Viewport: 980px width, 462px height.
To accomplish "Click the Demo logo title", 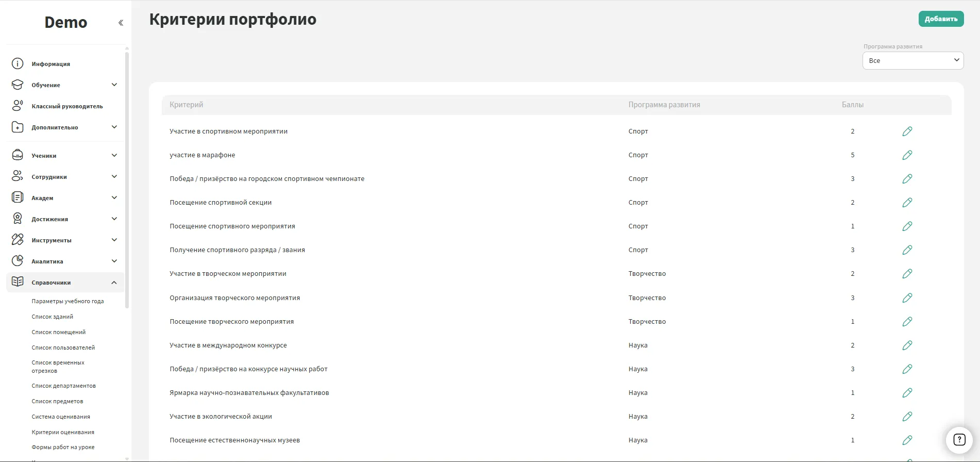I will pyautogui.click(x=66, y=23).
